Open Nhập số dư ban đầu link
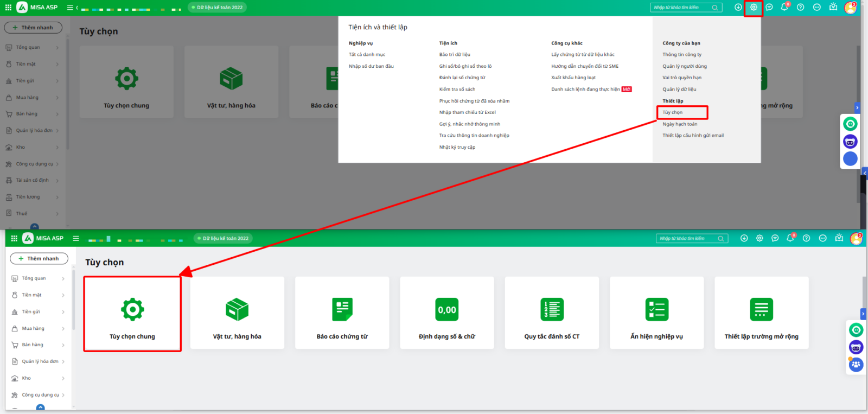Viewport: 868px width, 414px height. coord(371,66)
